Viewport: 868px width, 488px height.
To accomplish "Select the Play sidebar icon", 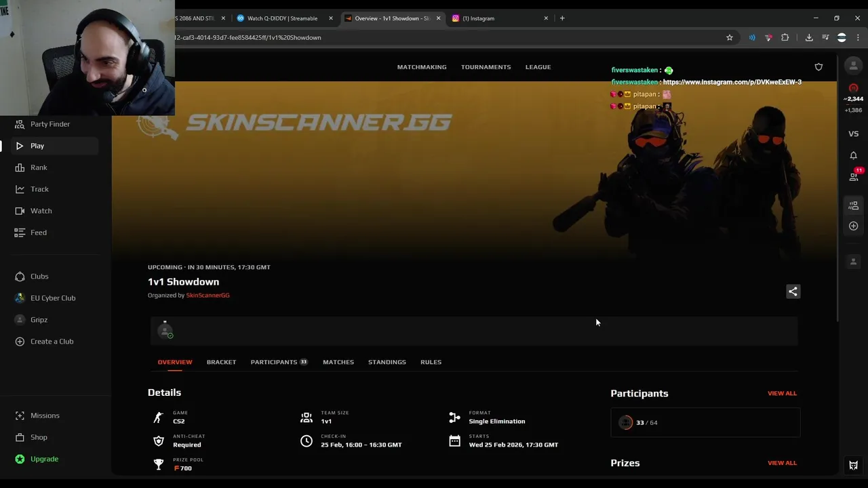I will (x=20, y=146).
